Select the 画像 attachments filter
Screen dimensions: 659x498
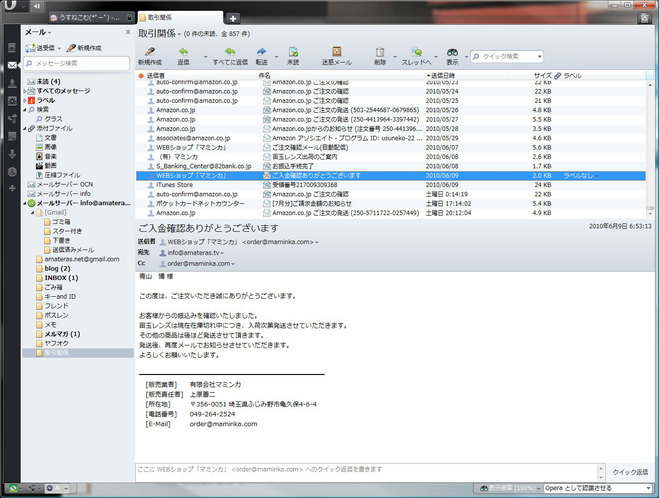(x=50, y=147)
